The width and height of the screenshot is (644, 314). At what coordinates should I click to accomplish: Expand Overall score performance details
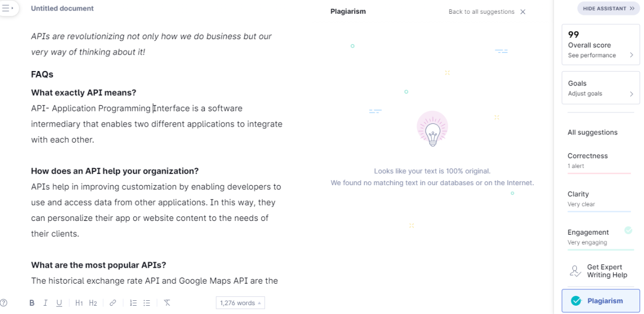point(601,45)
